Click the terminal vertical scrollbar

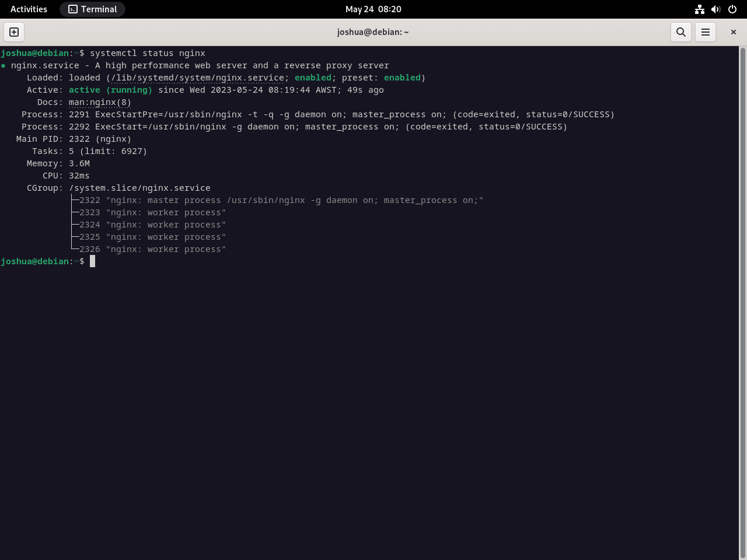[x=743, y=303]
